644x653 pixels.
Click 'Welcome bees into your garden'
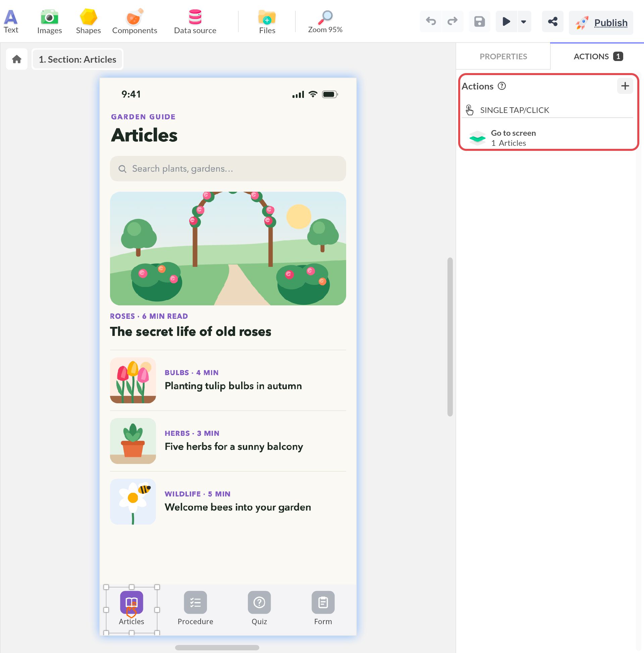pos(238,507)
